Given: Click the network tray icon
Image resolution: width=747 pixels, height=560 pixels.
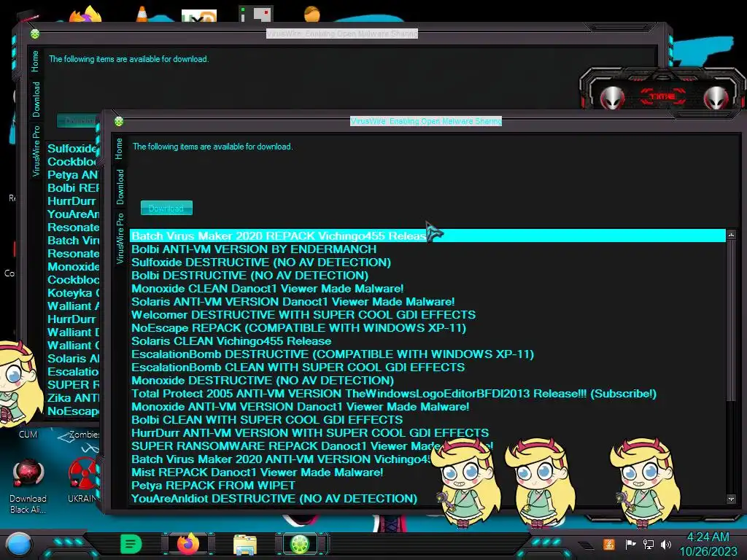Looking at the screenshot, I should [x=649, y=544].
